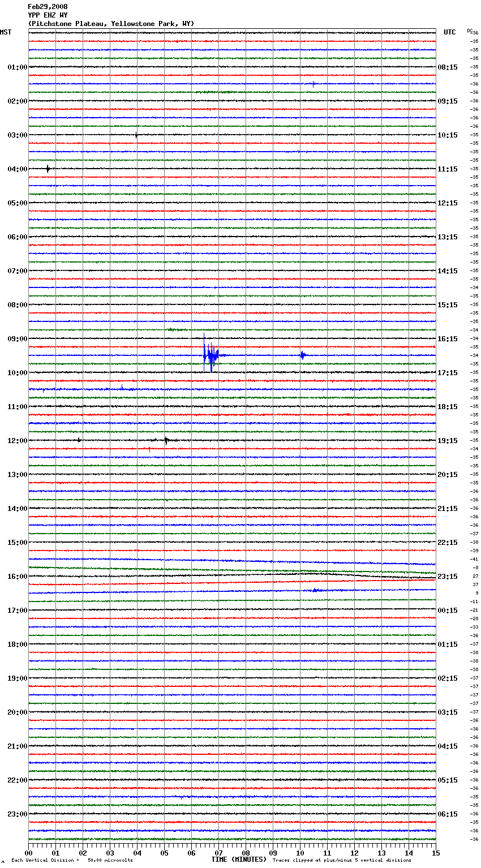
Task: Click the DC offset value -21
Action: [474, 611]
